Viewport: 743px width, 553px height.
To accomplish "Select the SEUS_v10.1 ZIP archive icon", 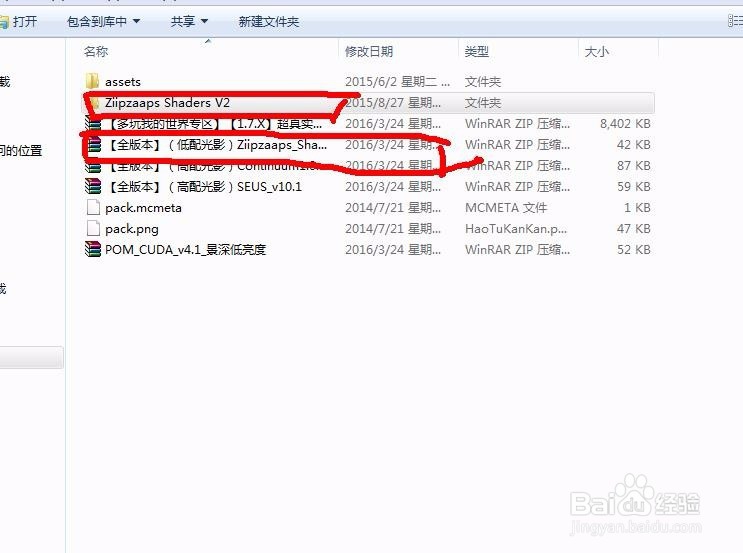I will point(93,186).
